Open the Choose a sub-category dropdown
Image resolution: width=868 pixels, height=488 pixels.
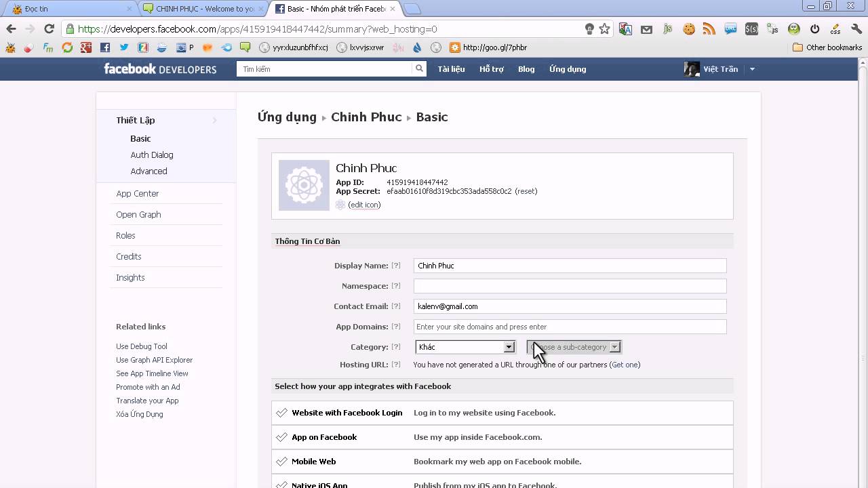tap(574, 347)
